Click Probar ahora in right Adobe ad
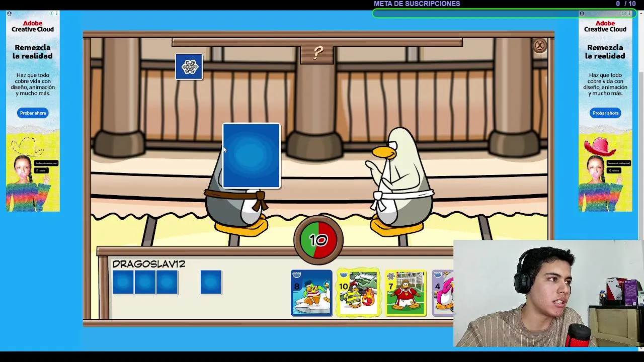The width and height of the screenshot is (644, 362). 605,113
